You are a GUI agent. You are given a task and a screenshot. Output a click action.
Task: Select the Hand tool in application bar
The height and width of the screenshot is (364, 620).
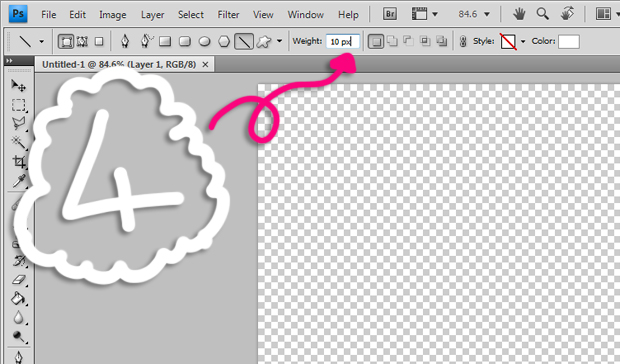click(x=519, y=14)
